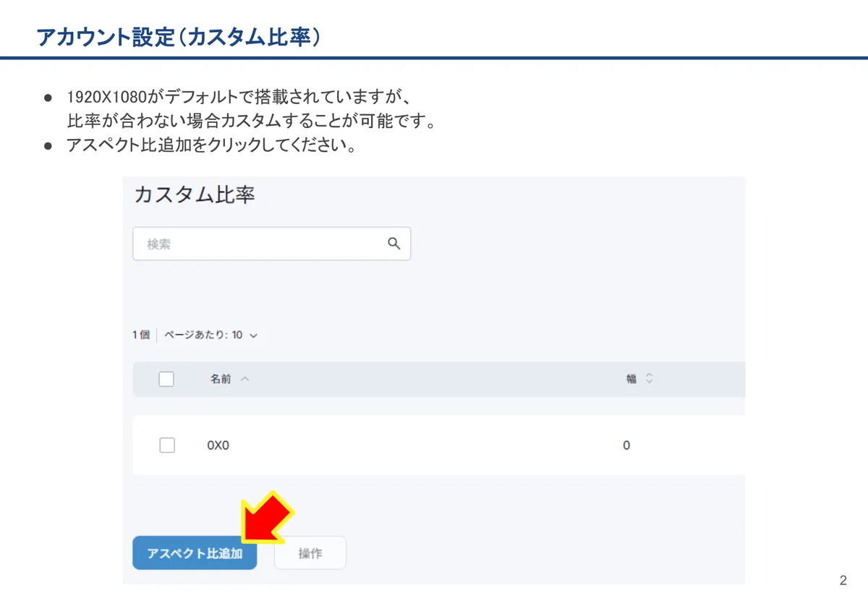Focus the 検索 search field
Viewport: 868px width, 614px height.
click(x=272, y=244)
